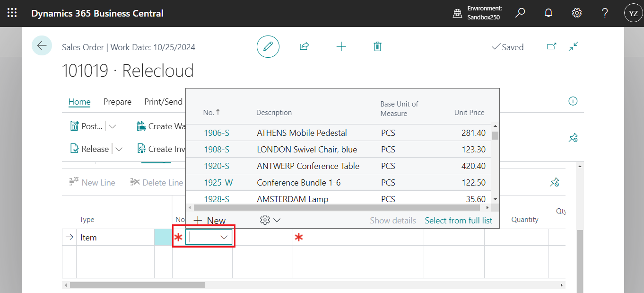
Task: Expand the Post action dropdown chevron
Action: 112,126
